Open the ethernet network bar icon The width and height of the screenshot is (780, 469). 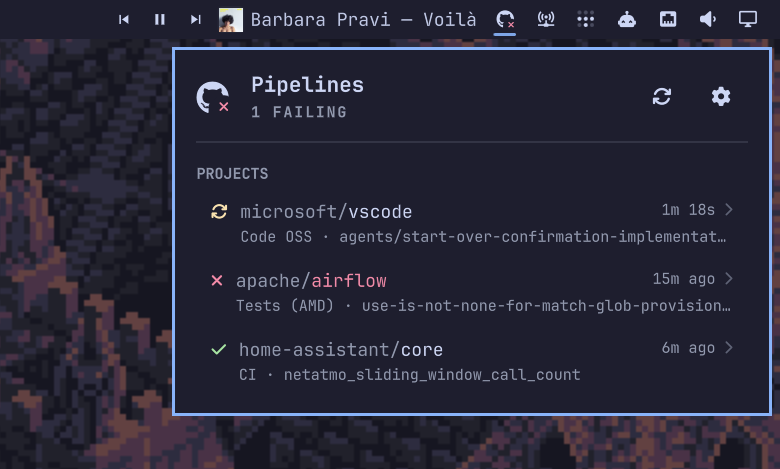(x=668, y=19)
